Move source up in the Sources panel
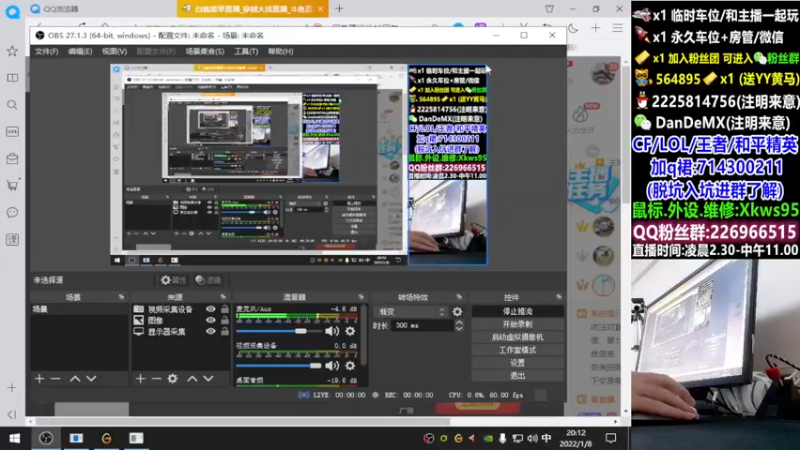This screenshot has height=450, width=800. 192,379
